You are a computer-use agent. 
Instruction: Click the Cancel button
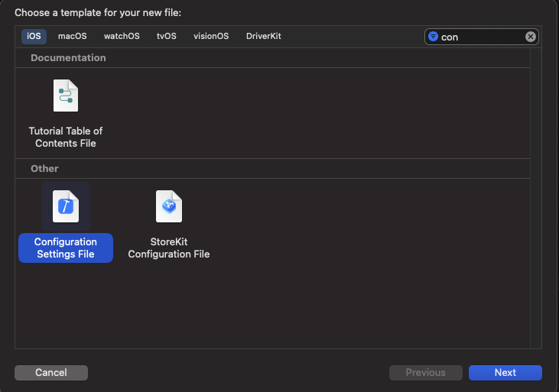pyautogui.click(x=51, y=373)
